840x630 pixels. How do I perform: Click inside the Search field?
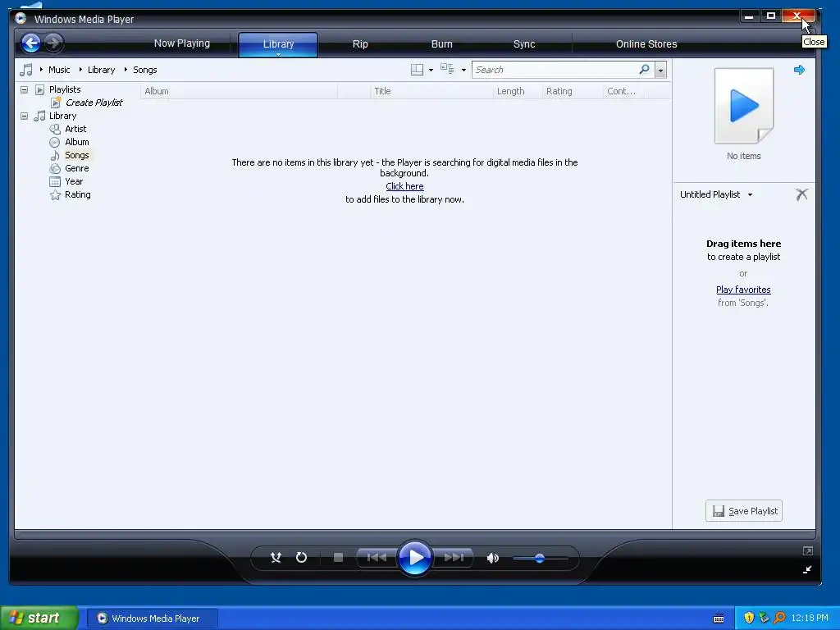tap(555, 70)
